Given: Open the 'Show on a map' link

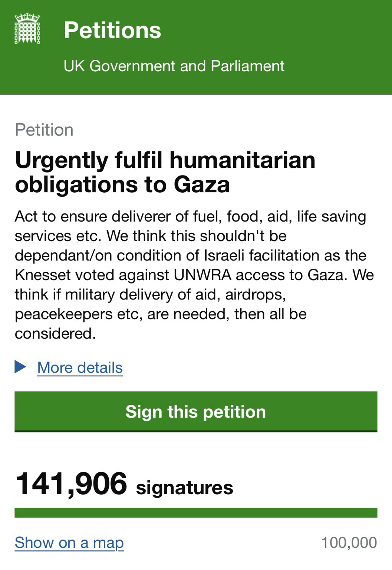Looking at the screenshot, I should click(69, 543).
